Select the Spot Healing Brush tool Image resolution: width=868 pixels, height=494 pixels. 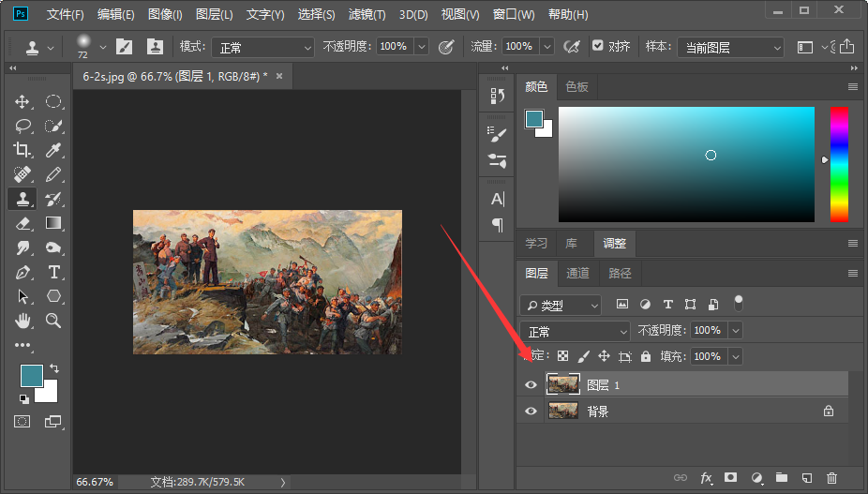(22, 174)
